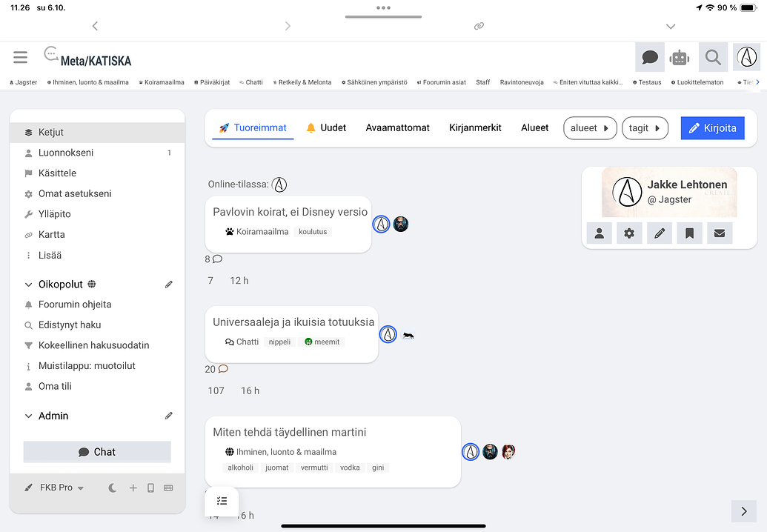Open topic Miten tehdä täydellinen martini
This screenshot has height=532, width=767.
pyautogui.click(x=289, y=432)
